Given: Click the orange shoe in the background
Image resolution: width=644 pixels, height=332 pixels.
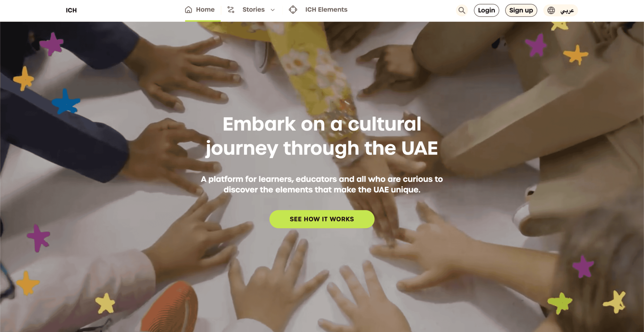Looking at the screenshot, I should click(170, 307).
